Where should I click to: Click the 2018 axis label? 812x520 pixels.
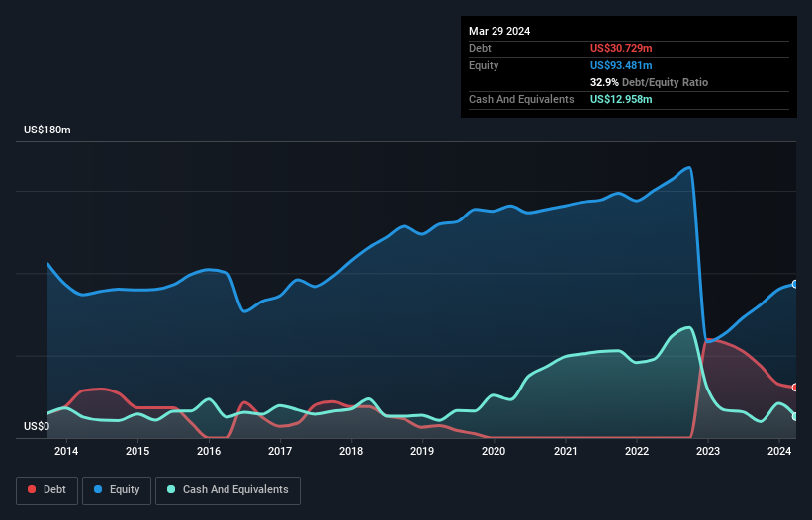pyautogui.click(x=351, y=451)
